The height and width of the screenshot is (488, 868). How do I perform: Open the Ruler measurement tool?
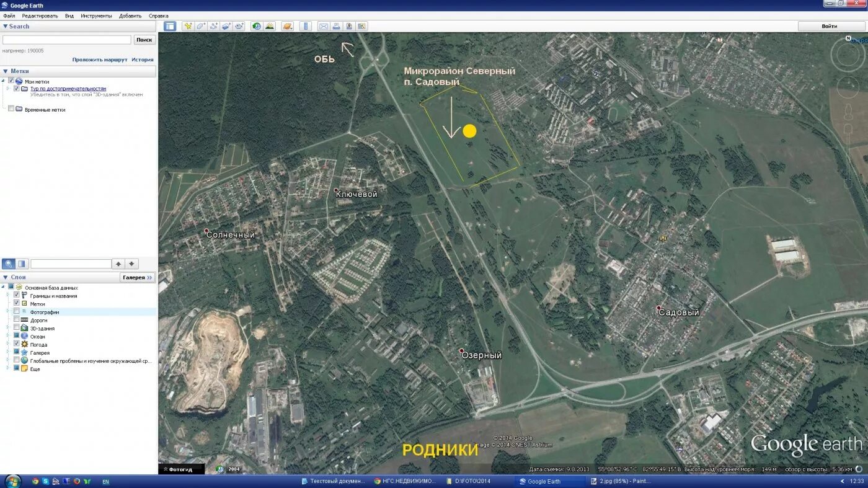(305, 26)
